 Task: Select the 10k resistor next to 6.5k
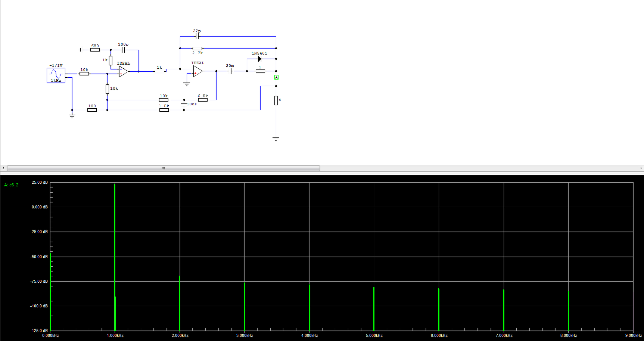164,100
